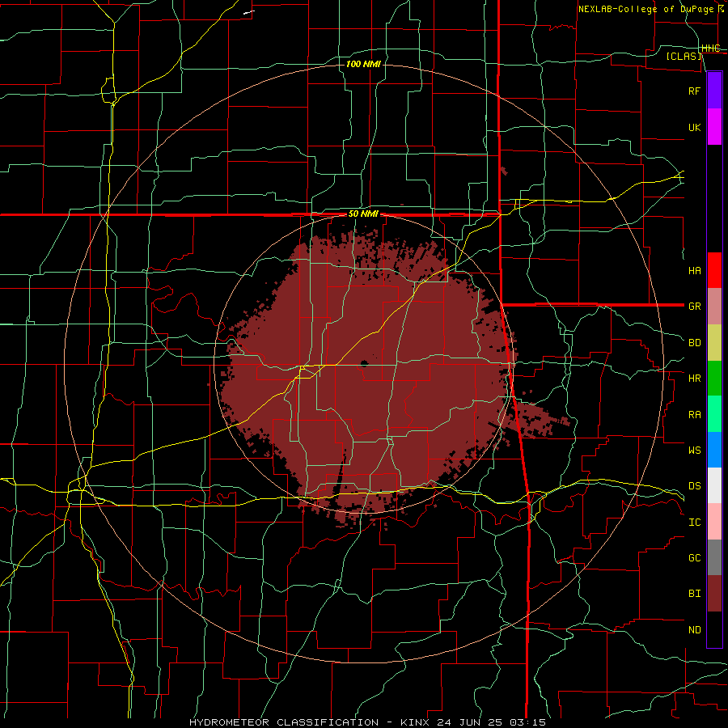The height and width of the screenshot is (728, 728).
Task: Click the BI brown legend swatch
Action: pyautogui.click(x=714, y=594)
